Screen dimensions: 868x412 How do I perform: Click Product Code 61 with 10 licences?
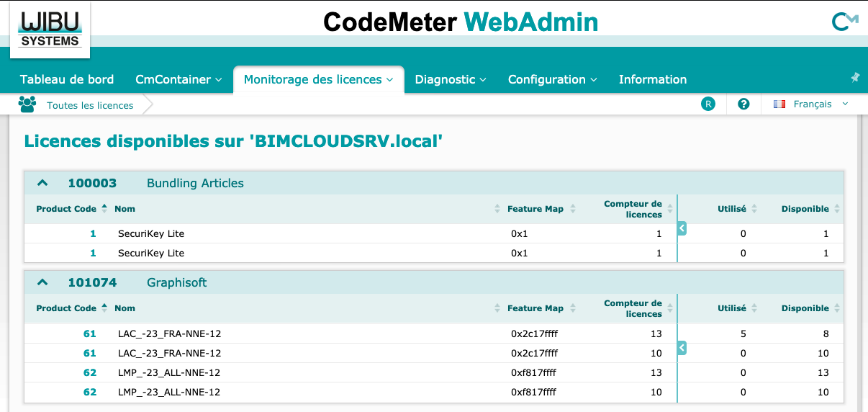(90, 353)
